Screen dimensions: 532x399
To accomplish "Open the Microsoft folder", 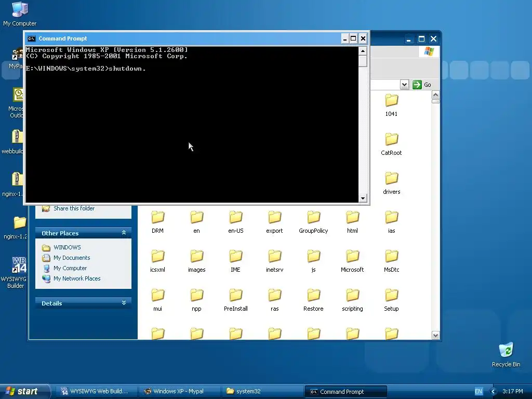I will click(353, 262).
